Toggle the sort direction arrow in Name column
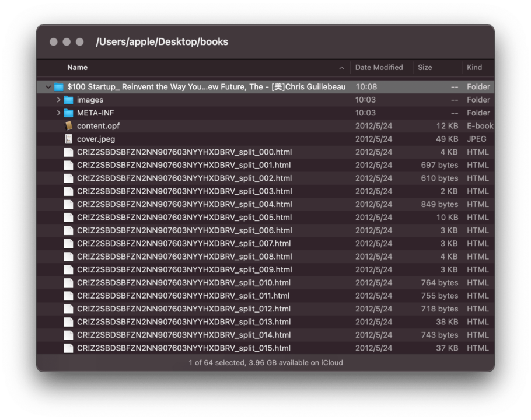 tap(342, 68)
